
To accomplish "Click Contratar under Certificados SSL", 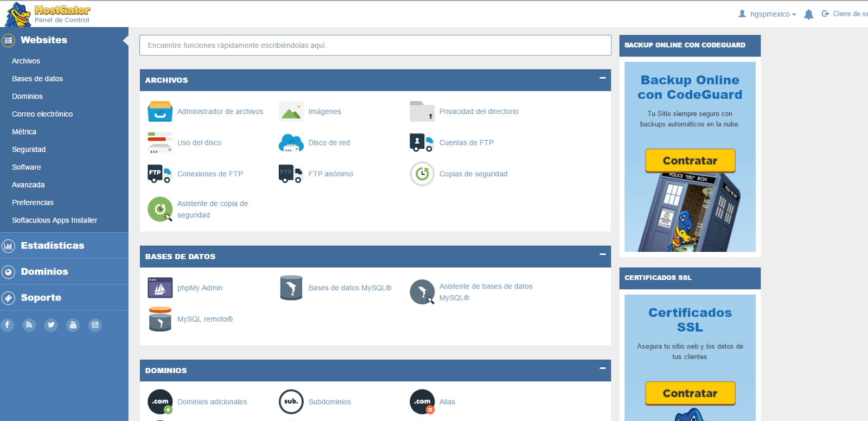I will [690, 393].
